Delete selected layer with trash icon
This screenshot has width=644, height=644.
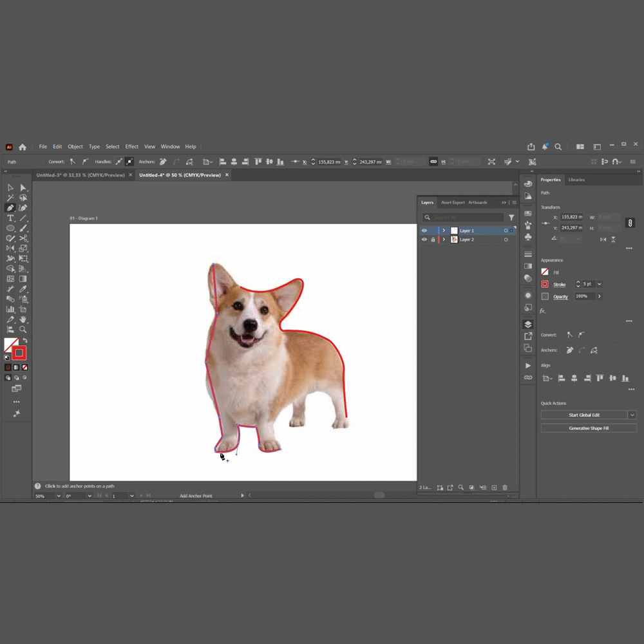point(505,488)
